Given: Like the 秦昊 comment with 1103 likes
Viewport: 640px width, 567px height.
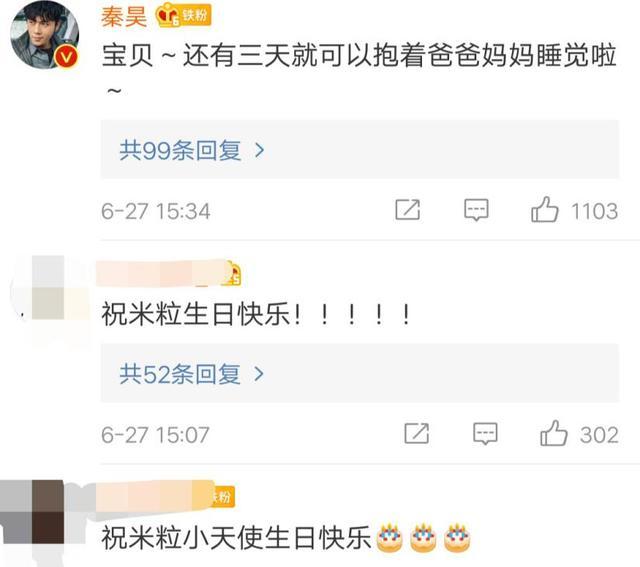Looking at the screenshot, I should tap(544, 210).
